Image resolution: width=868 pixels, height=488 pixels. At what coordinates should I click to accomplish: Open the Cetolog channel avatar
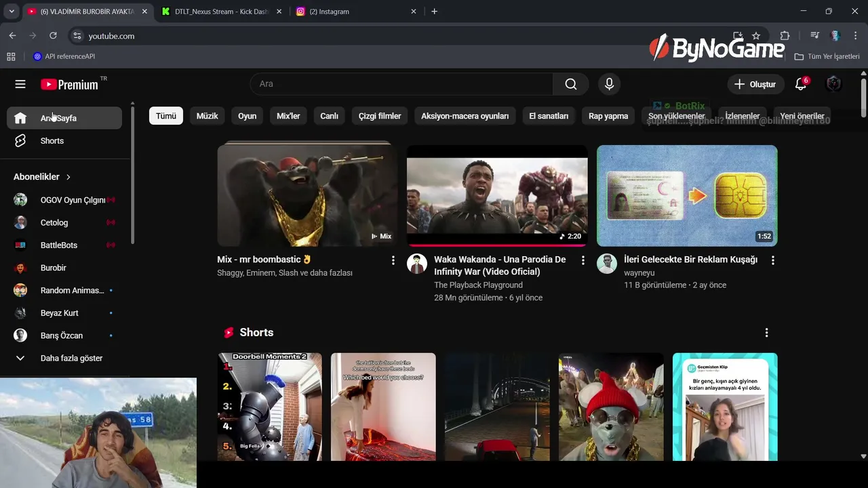tap(20, 222)
